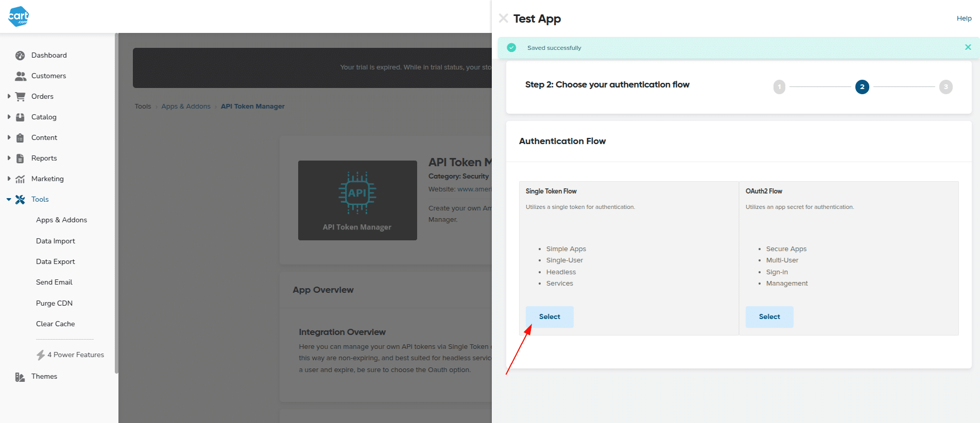
Task: Click the Themes palette icon
Action: tap(20, 377)
